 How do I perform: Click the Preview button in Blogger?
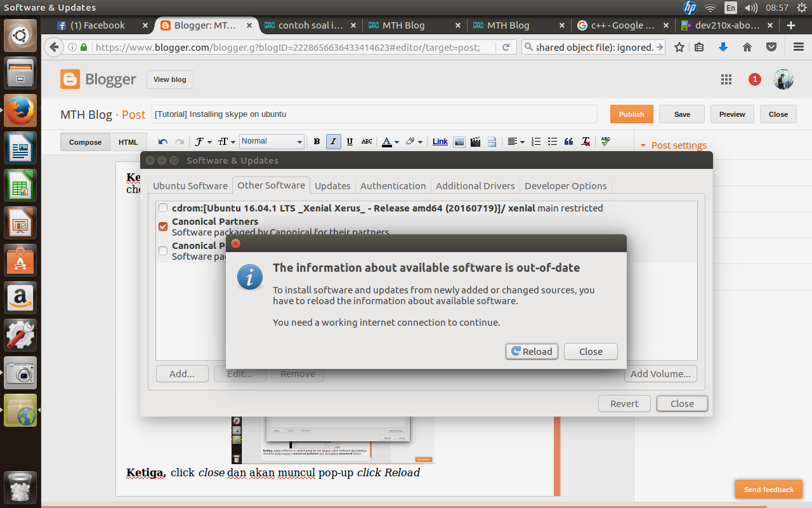pos(732,114)
